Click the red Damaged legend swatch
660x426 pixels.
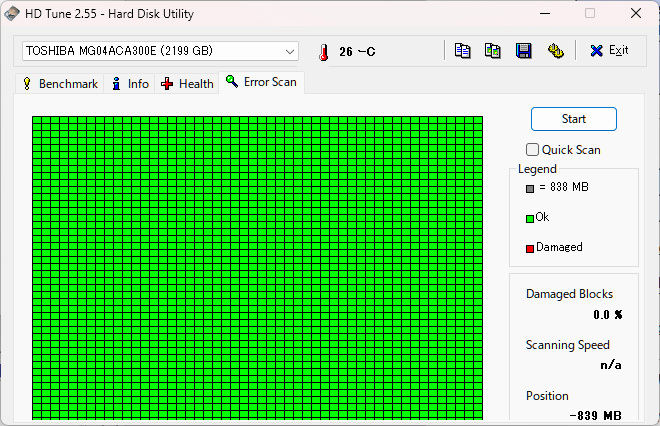[x=530, y=248]
